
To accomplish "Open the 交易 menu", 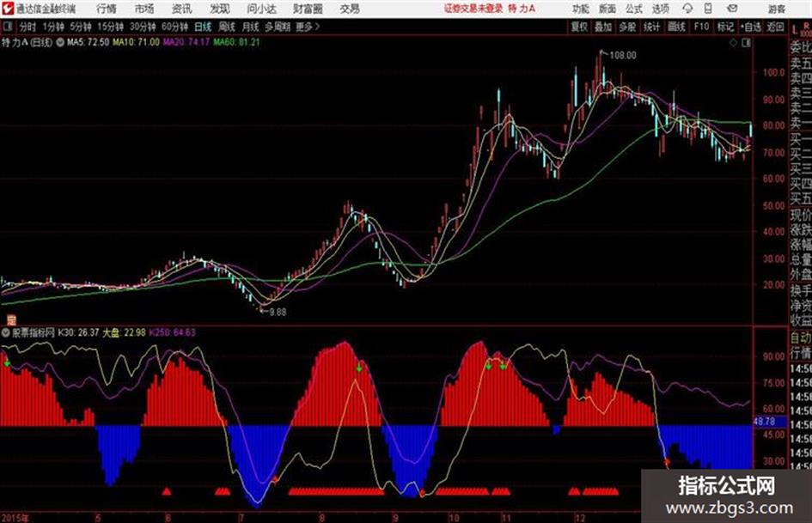I will (x=350, y=9).
